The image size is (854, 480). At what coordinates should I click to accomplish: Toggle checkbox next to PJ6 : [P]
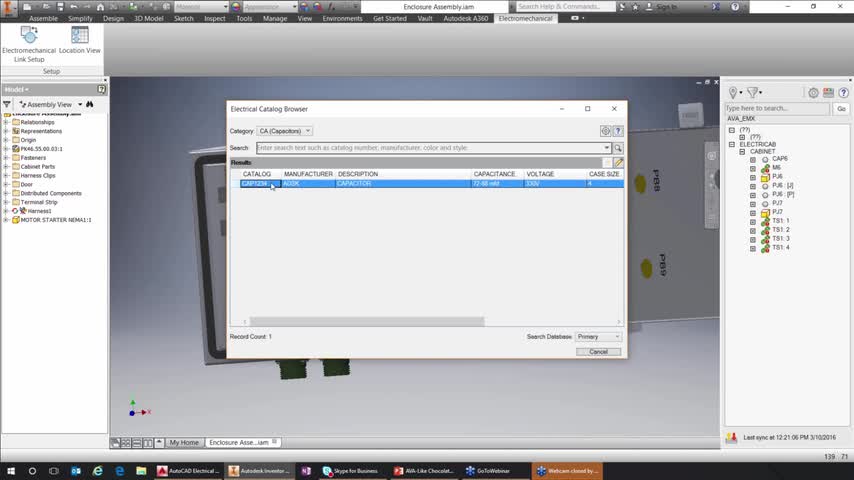(753, 195)
